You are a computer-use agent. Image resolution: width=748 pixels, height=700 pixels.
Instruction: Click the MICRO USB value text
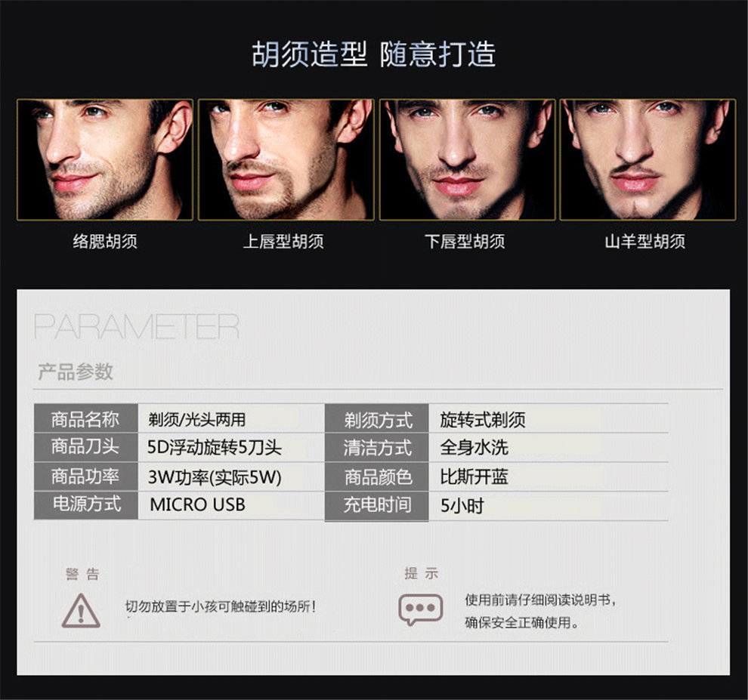point(197,504)
